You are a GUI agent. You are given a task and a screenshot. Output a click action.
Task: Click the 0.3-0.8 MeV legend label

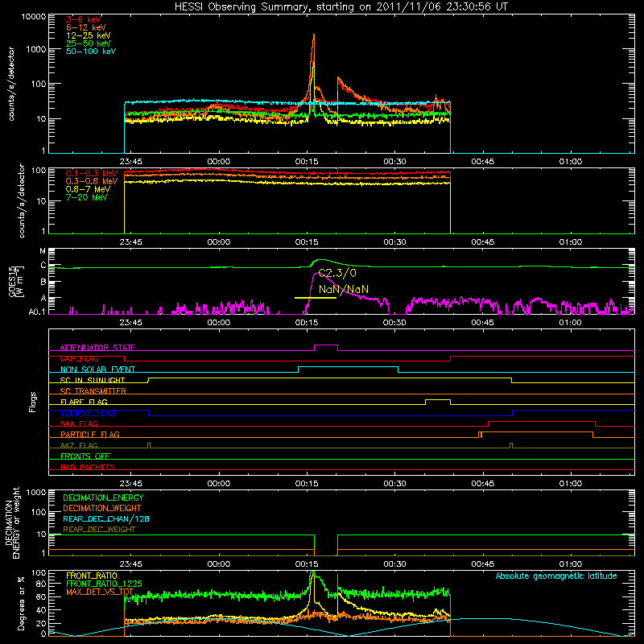(92, 181)
